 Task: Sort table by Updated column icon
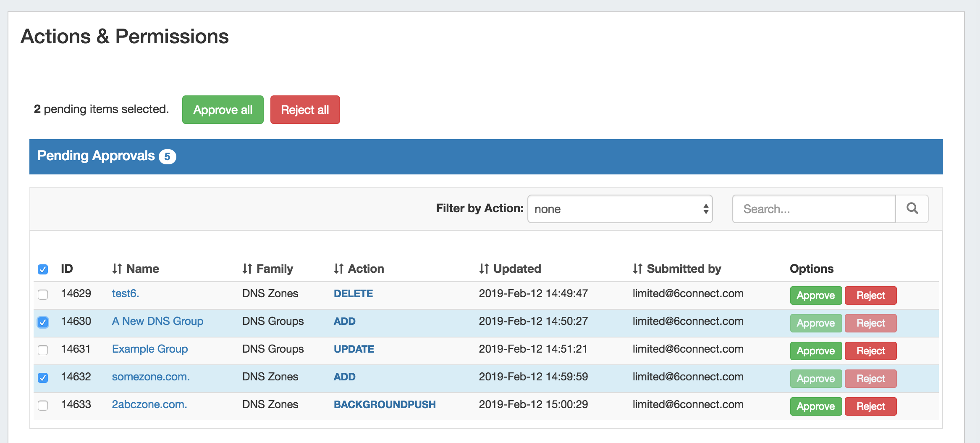(484, 269)
